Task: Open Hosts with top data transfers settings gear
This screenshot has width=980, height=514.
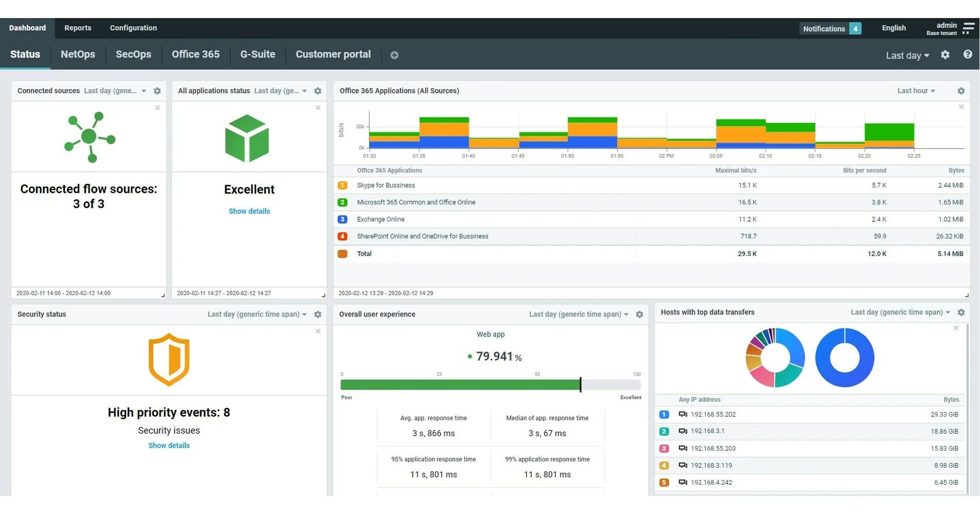Action: [961, 312]
